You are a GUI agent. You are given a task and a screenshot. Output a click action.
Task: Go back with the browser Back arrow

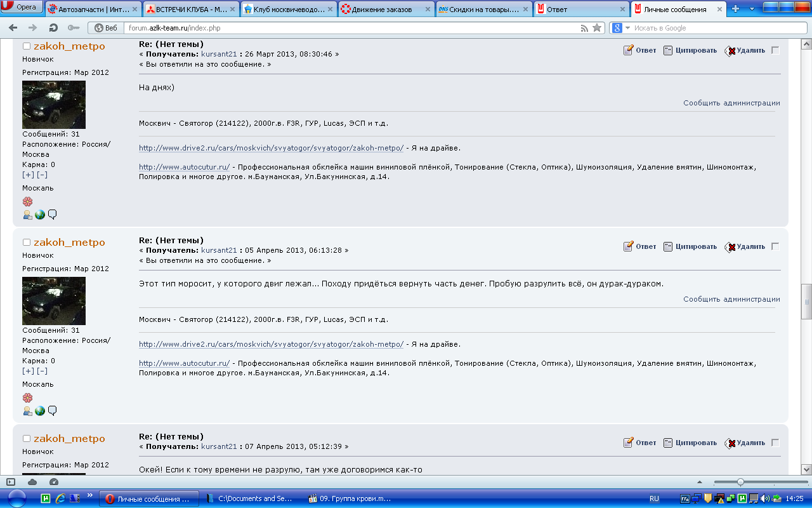click(13, 28)
